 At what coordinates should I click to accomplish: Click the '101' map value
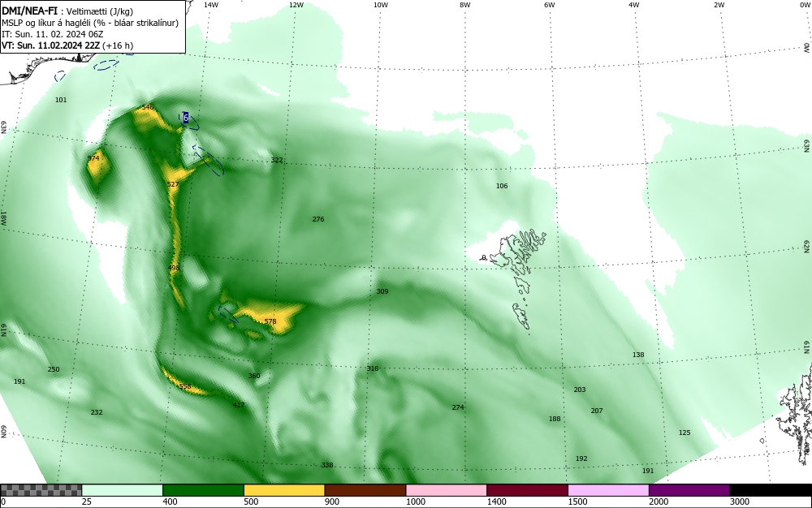click(x=61, y=100)
